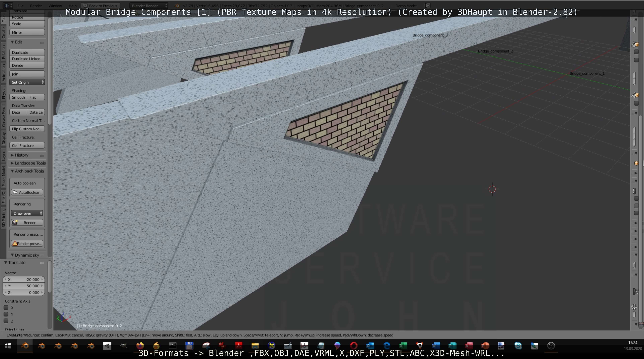This screenshot has height=359, width=644.
Task: Switch to the Create tab
Action: [x=4, y=33]
